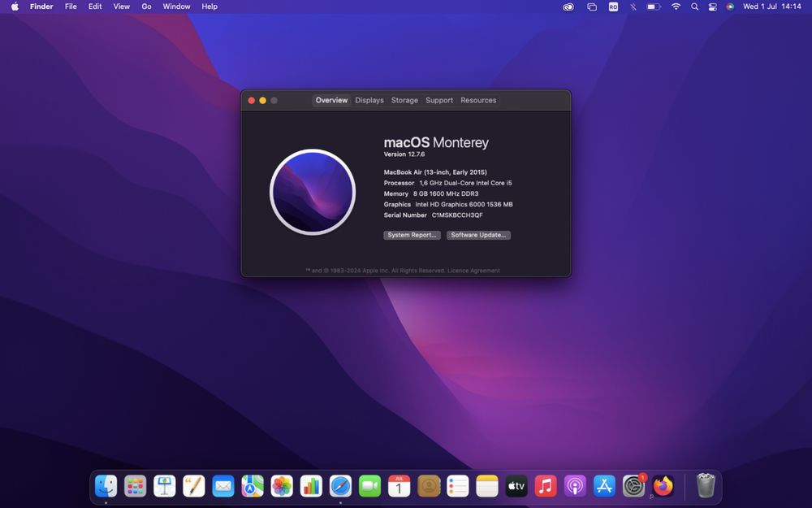Open the Contacts app icon
This screenshot has width=812, height=508.
point(429,486)
